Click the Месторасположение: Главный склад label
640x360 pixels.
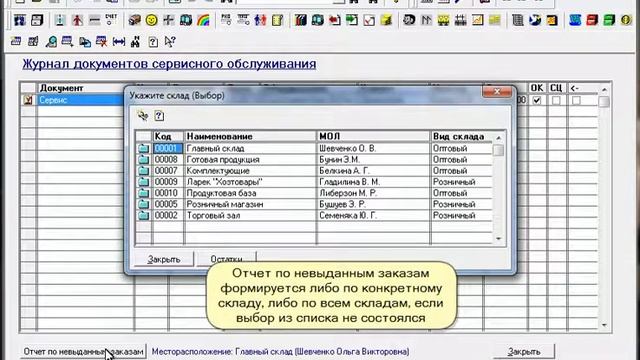280,351
